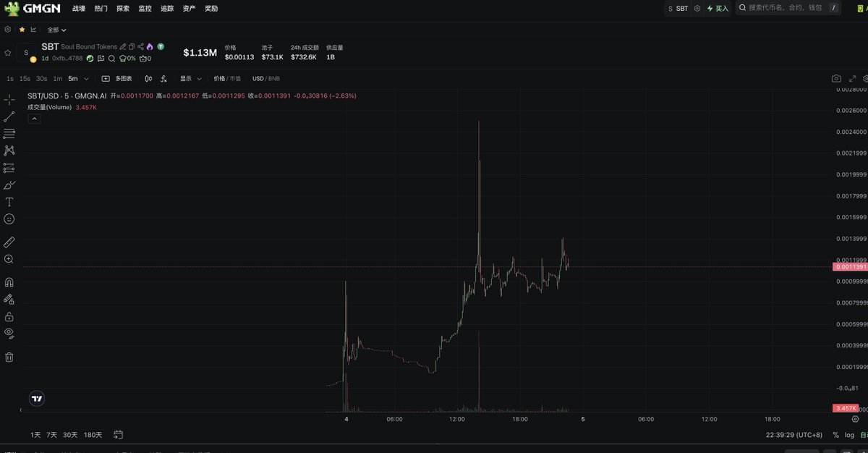Set chart range to 7天

click(x=51, y=435)
